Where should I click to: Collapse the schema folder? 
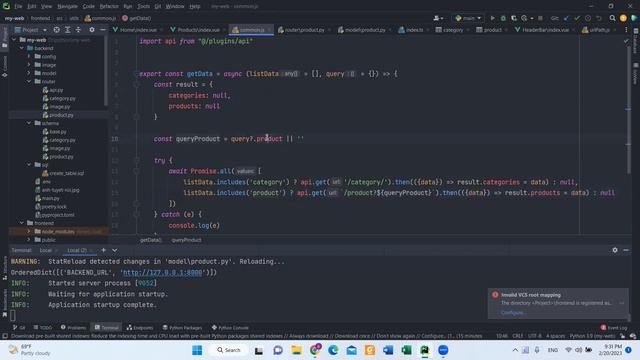tap(29, 123)
